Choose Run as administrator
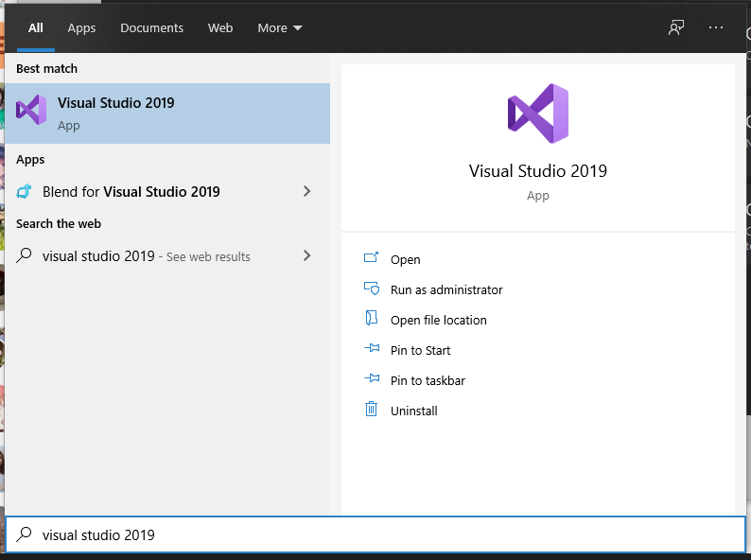 click(446, 289)
